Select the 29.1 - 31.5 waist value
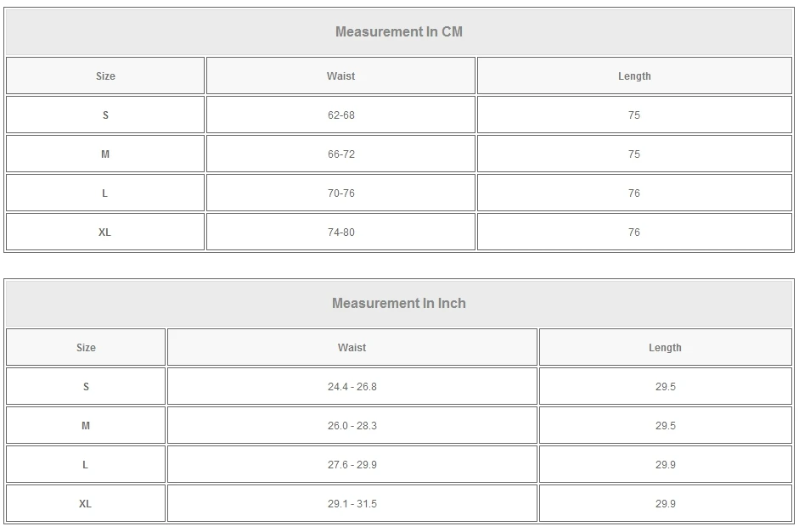 [352, 504]
